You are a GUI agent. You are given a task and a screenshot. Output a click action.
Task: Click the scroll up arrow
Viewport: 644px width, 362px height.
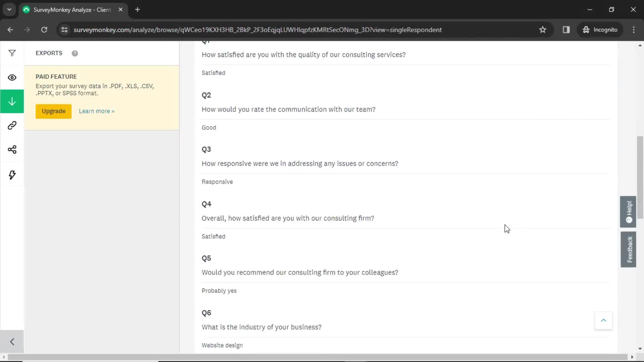(640, 45)
